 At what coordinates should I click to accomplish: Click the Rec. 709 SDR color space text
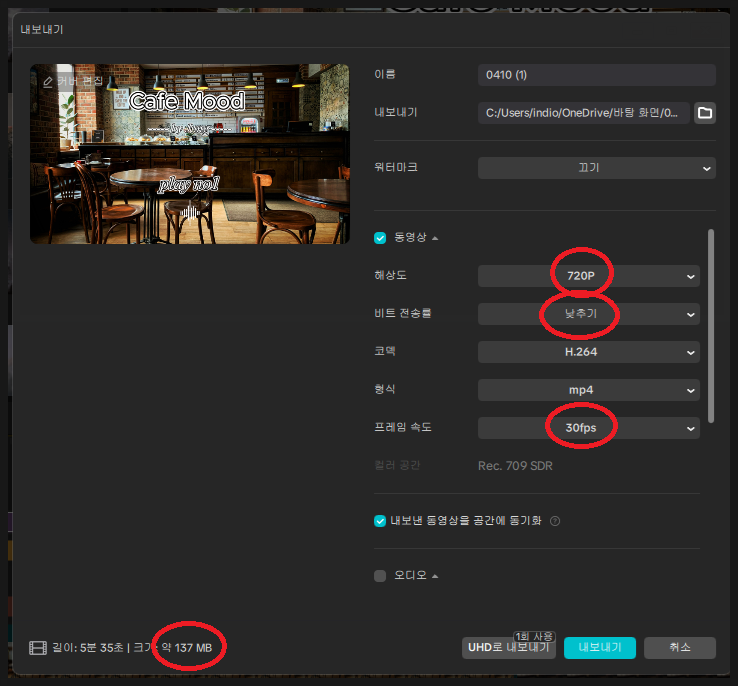click(515, 466)
